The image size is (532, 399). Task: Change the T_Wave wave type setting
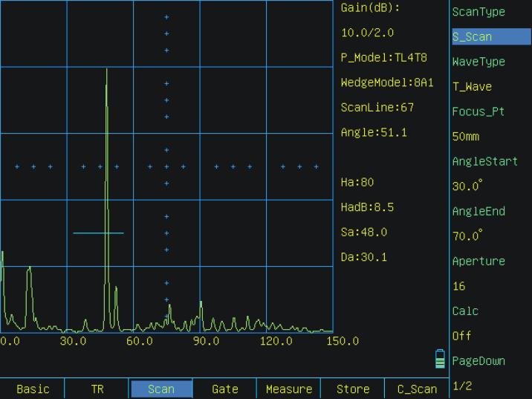[x=490, y=87]
